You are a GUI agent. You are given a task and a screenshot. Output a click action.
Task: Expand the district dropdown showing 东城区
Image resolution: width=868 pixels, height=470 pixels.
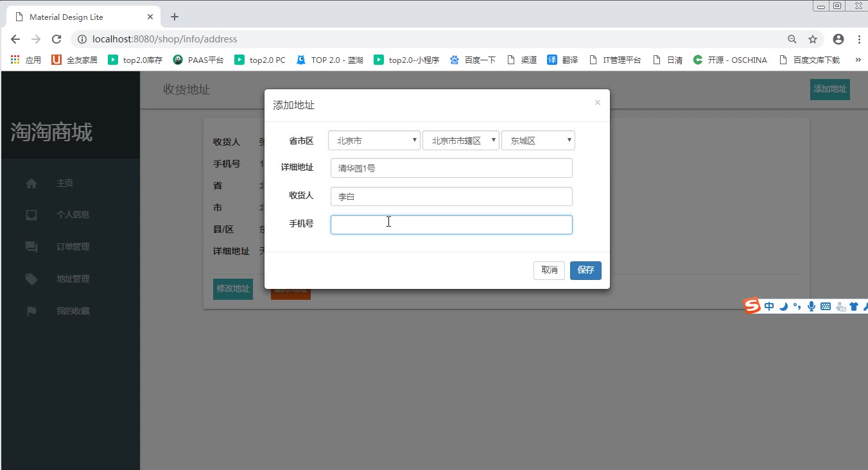tap(537, 141)
